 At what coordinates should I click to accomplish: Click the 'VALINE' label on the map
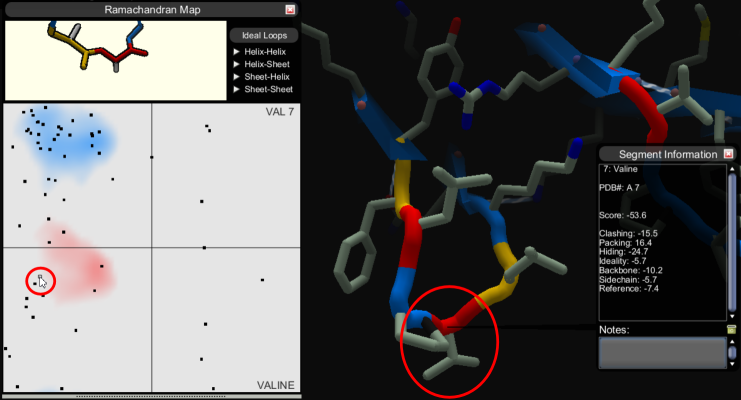276,385
